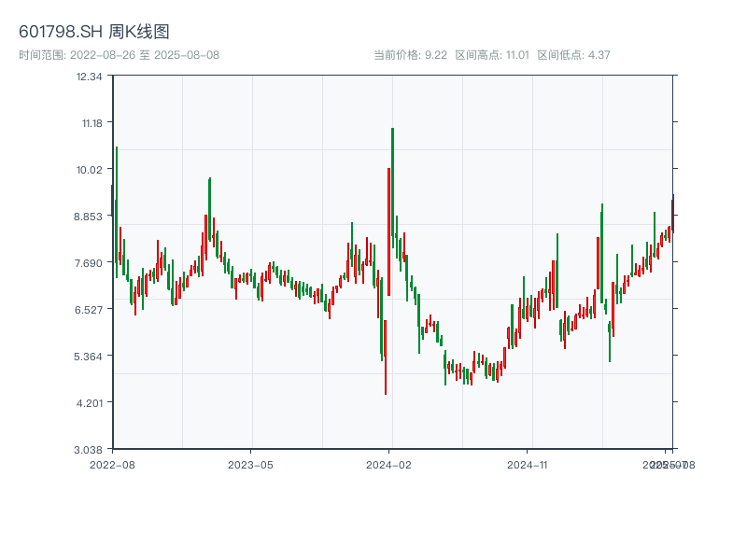This screenshot has width=747, height=560.
Task: Click y-axis label 8.853
Action: tap(88, 217)
